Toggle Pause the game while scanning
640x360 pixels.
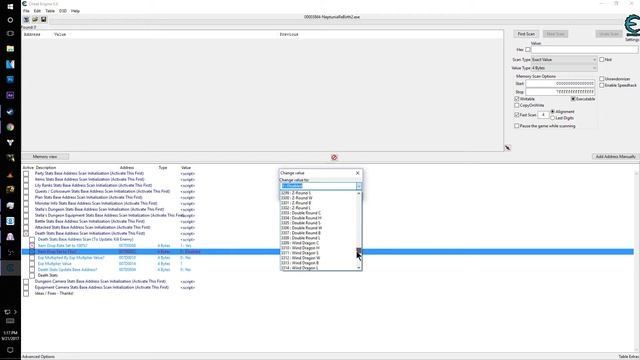click(x=517, y=126)
